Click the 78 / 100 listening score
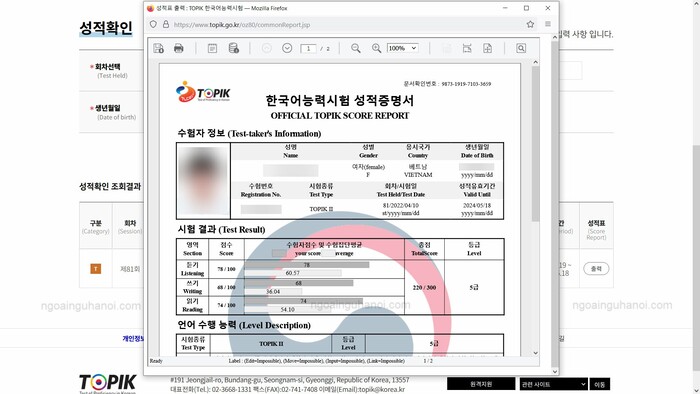The height and width of the screenshot is (394, 700). pos(226,269)
